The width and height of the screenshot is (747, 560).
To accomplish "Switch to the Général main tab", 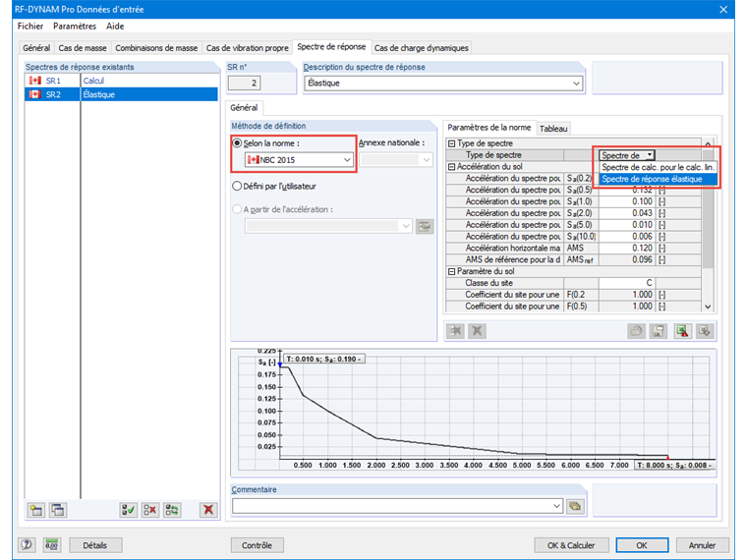I will [x=36, y=48].
